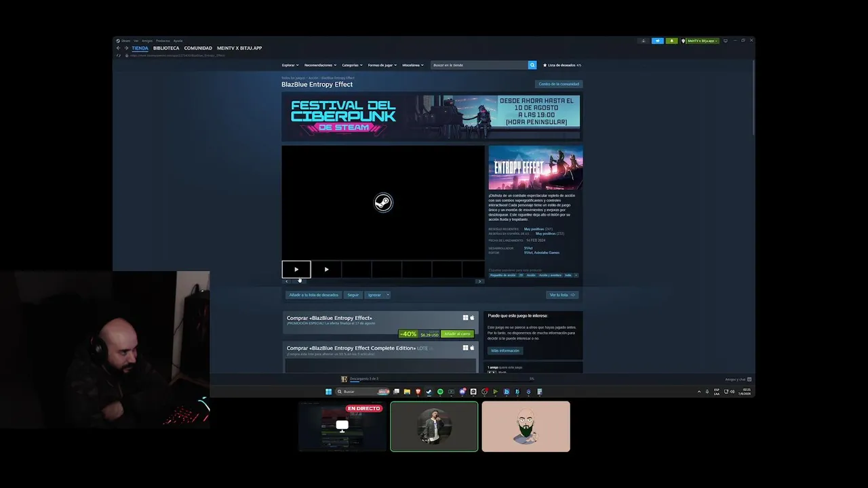Open Steam from the taskbar
868x488 pixels.
point(429,392)
